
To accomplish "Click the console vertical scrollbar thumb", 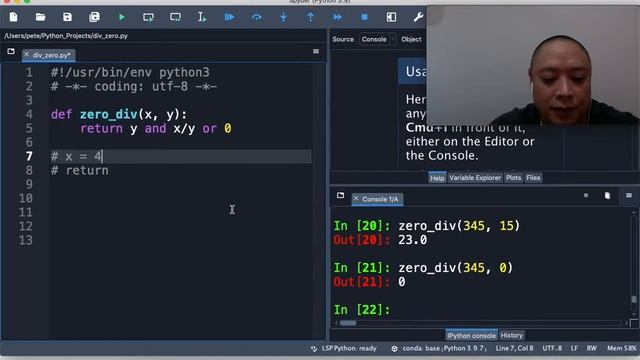I will point(633,299).
